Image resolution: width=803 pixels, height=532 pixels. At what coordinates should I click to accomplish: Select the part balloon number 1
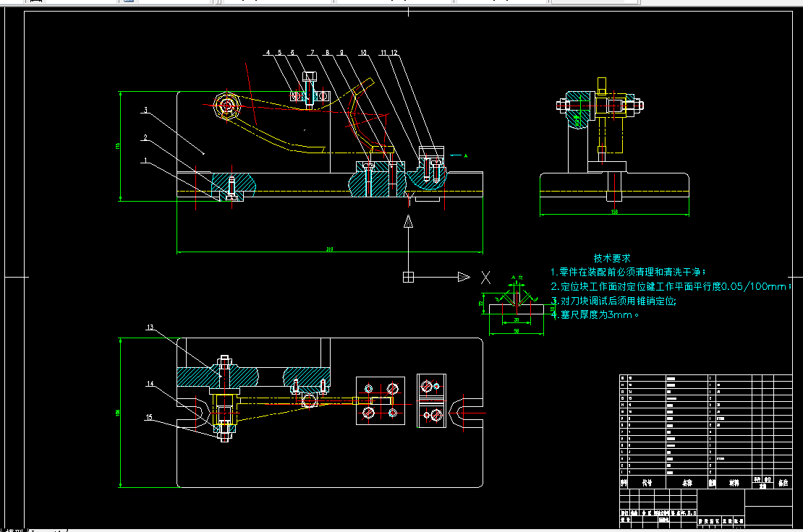coord(145,160)
